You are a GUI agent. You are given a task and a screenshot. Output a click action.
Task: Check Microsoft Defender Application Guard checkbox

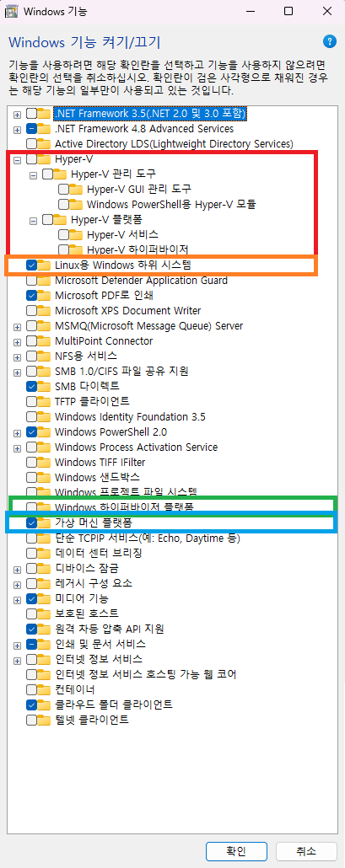31,281
